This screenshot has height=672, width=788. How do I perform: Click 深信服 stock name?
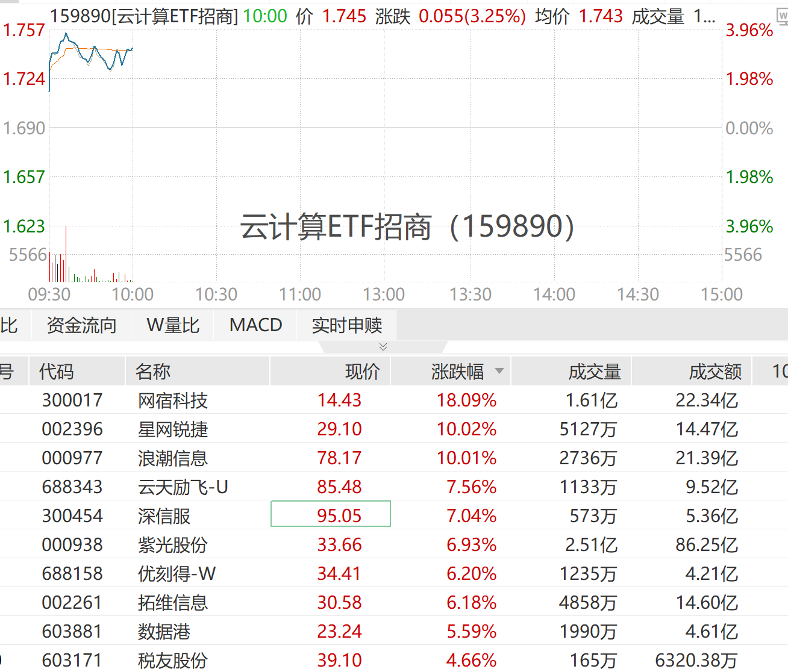[164, 516]
